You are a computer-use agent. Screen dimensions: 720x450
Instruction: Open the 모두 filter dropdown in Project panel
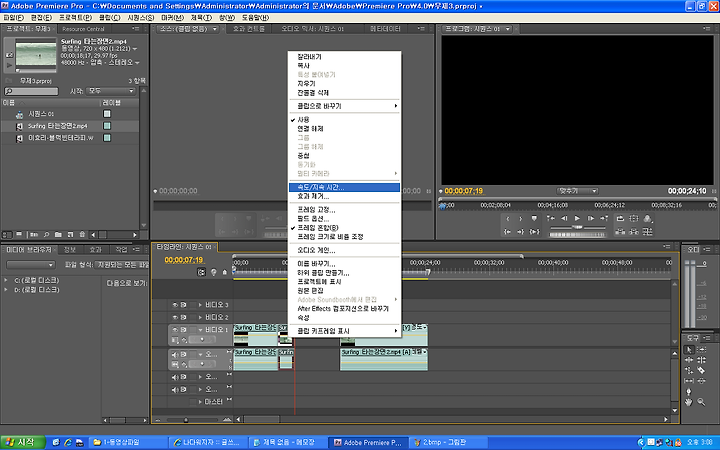coord(111,91)
